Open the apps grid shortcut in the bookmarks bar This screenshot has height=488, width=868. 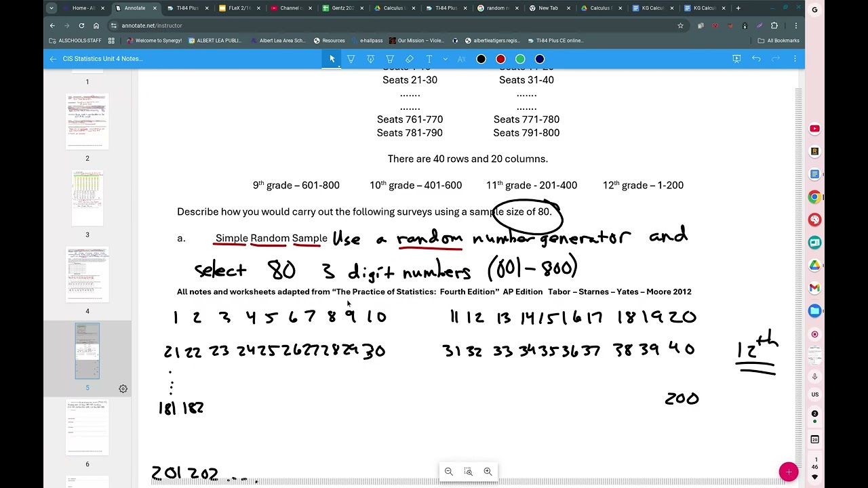[x=111, y=41]
